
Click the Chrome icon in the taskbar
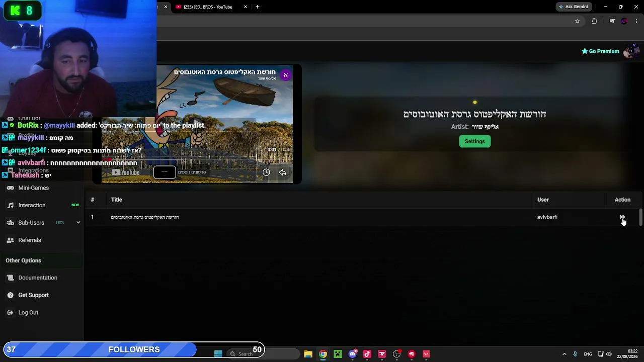click(x=323, y=354)
